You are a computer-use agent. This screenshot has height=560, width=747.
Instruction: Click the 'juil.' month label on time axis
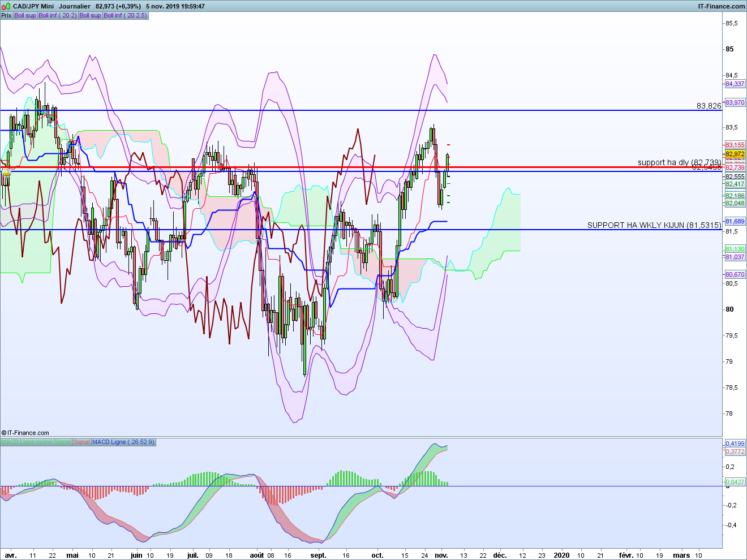click(193, 555)
